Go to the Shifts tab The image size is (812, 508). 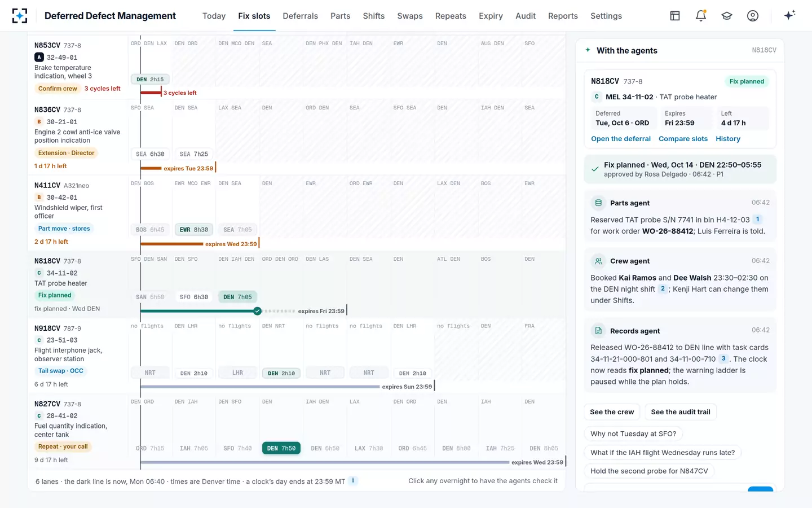tap(374, 16)
